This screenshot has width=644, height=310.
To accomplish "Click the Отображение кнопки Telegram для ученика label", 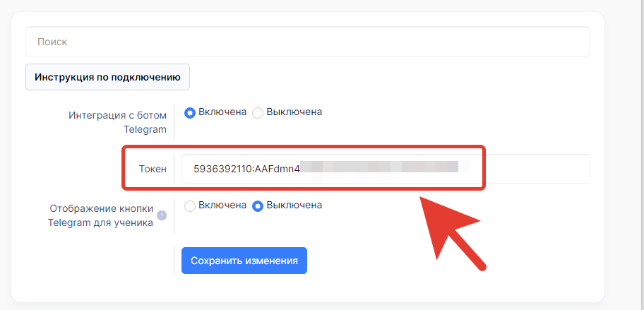I will (x=101, y=215).
